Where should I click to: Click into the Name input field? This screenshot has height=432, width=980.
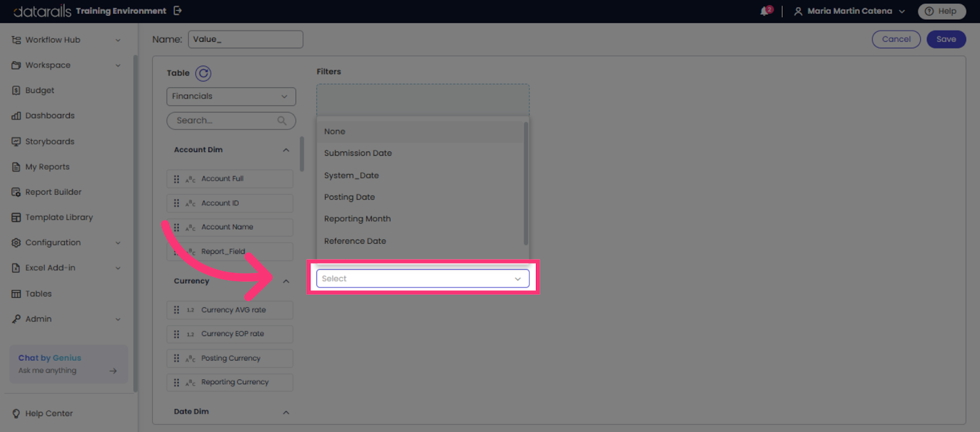pyautogui.click(x=246, y=39)
